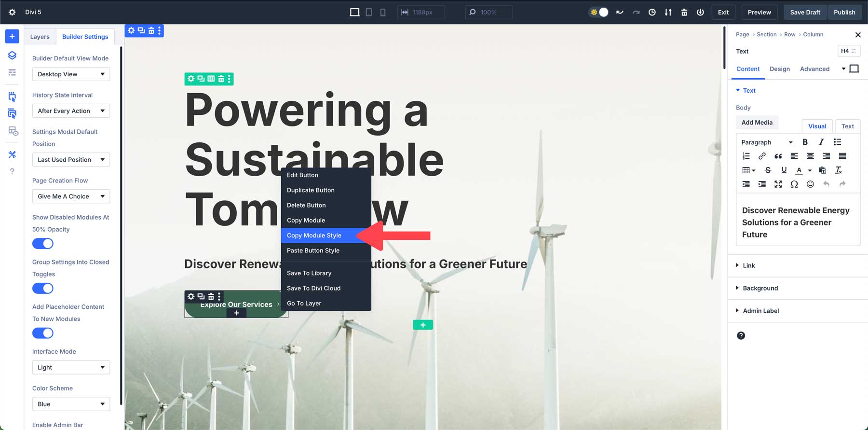Switch to the Advanced tab
The image size is (868, 430).
tap(815, 69)
